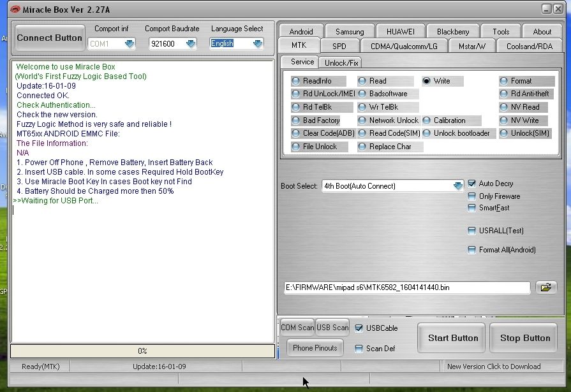Viewport: 571px width, 392px height.
Task: Choose File Unlock option
Action: pos(320,147)
